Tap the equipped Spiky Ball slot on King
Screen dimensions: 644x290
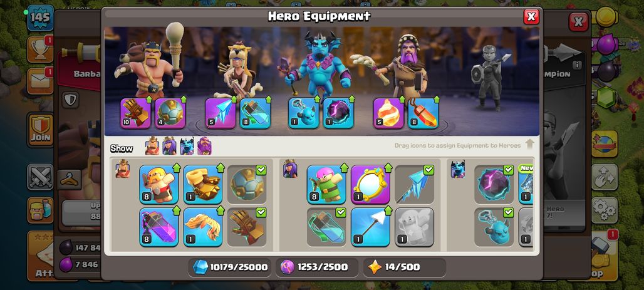(x=170, y=113)
